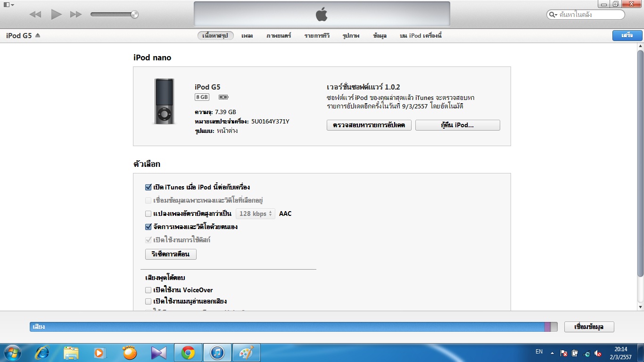The width and height of the screenshot is (644, 362).
Task: Click the blue เสร็จ button
Action: (x=627, y=35)
